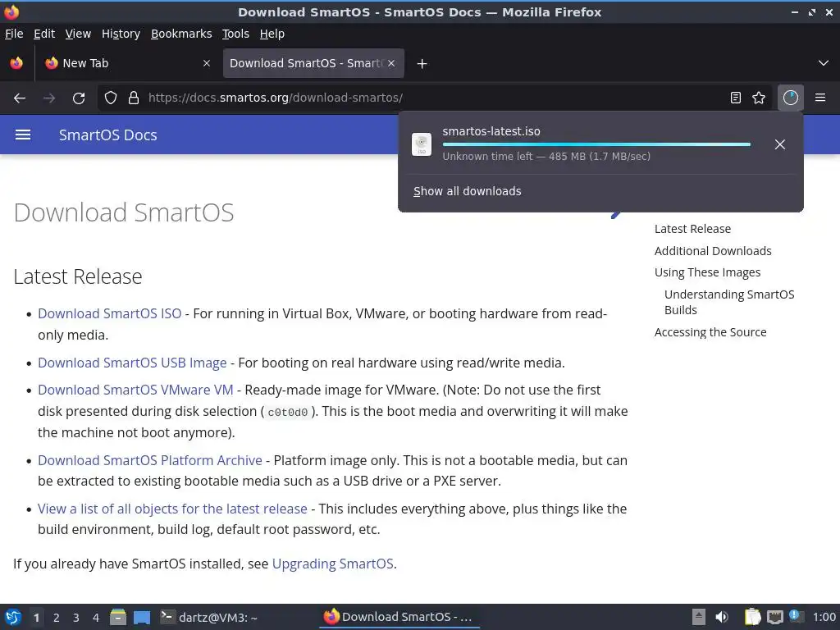The image size is (840, 630).
Task: Open Download SmartOS Platform Archive link
Action: pos(150,460)
